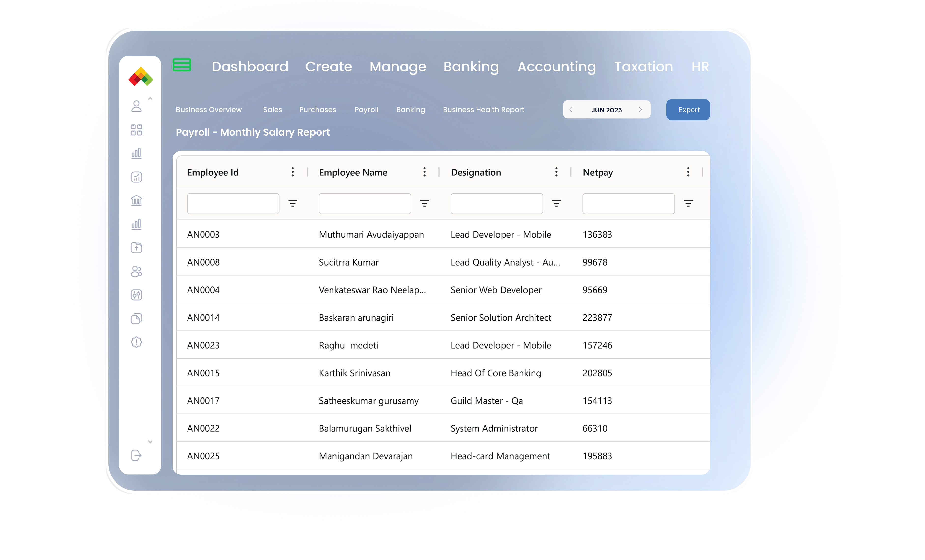
Task: Open the Create menu
Action: (329, 66)
